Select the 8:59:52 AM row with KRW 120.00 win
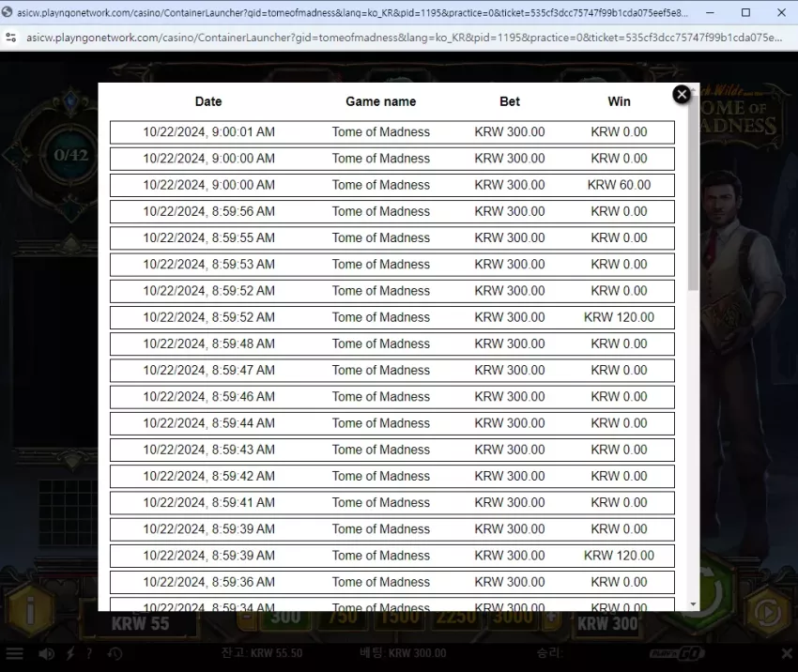 point(391,317)
